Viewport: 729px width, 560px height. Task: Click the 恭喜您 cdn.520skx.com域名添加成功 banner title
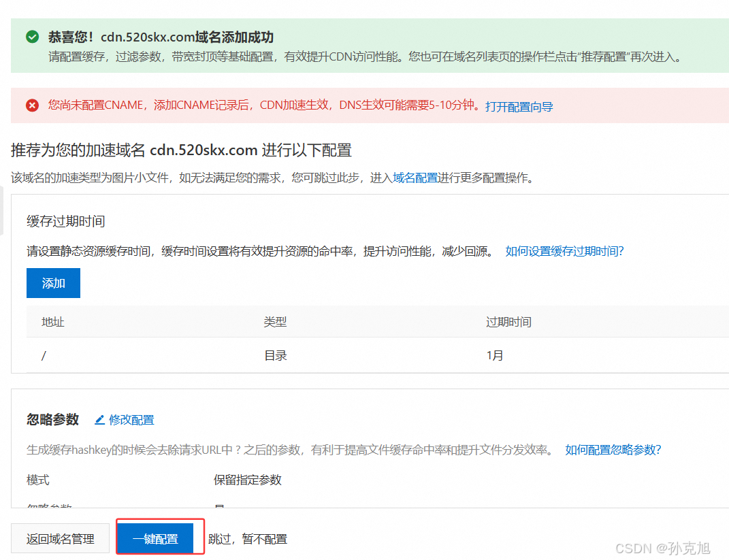161,37
